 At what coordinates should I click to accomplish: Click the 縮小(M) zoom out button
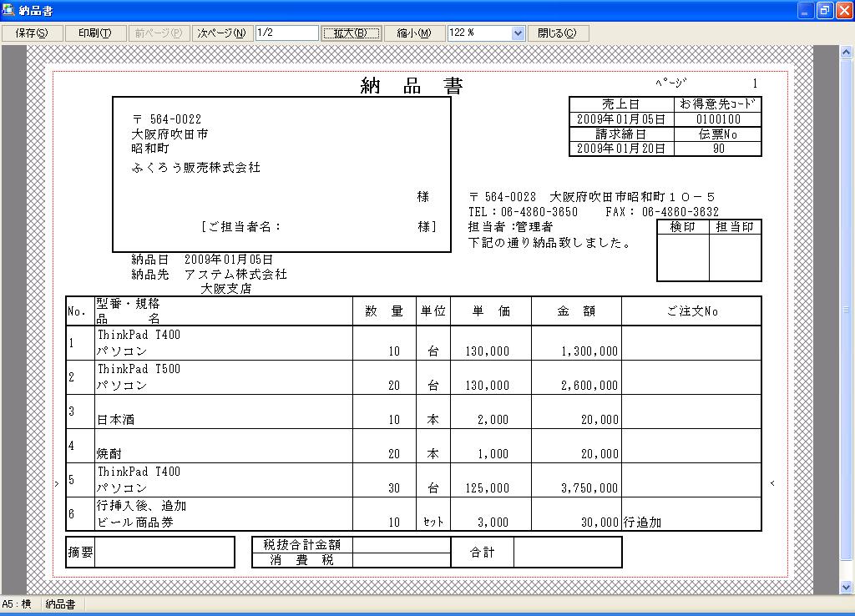click(x=414, y=33)
